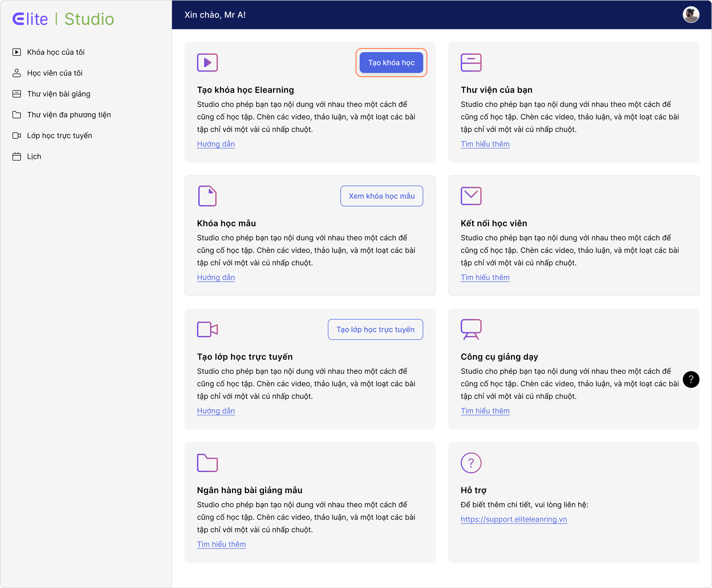
Task: Click the library card icon above Thư viện của bạn
Action: [471, 62]
